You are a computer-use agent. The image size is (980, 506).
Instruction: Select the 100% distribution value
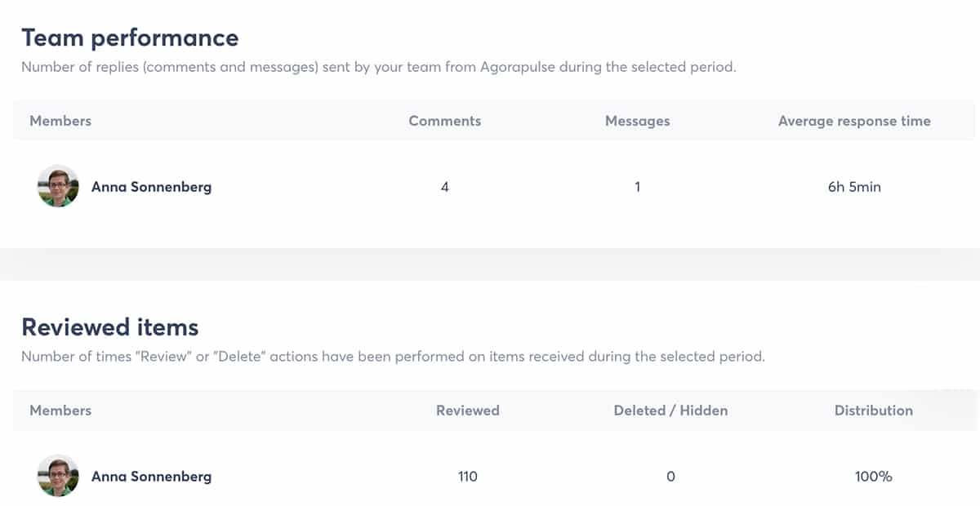pos(873,477)
